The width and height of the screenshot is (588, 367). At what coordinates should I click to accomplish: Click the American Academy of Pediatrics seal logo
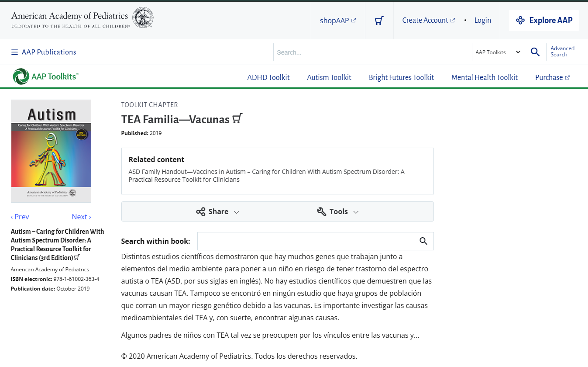click(x=143, y=17)
